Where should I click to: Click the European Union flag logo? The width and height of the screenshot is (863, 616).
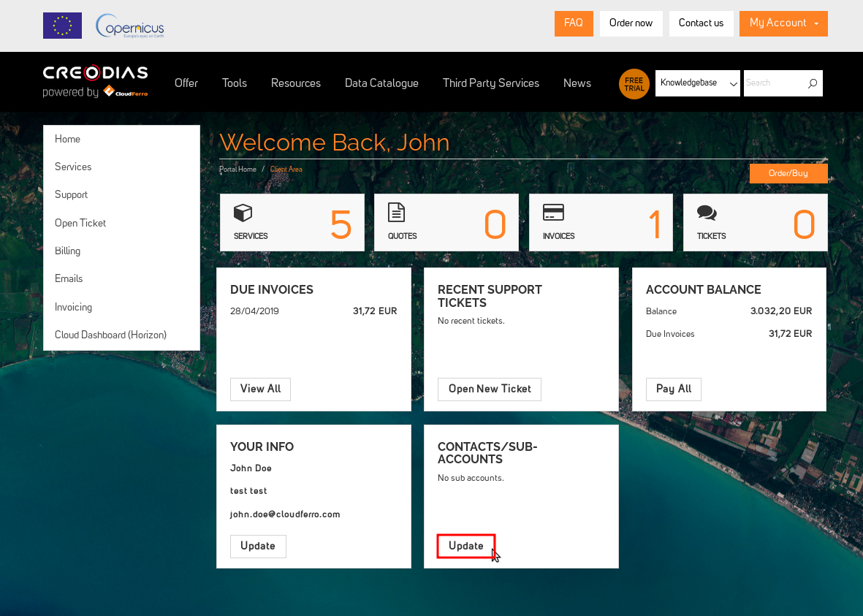click(x=62, y=26)
